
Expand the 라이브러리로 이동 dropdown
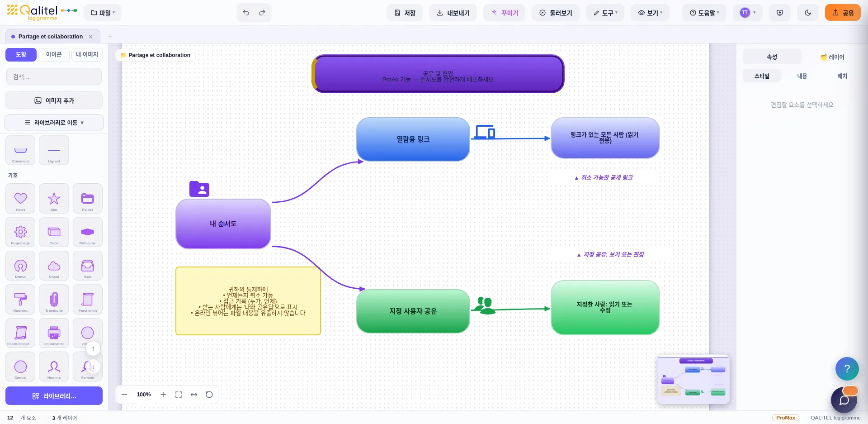54,123
